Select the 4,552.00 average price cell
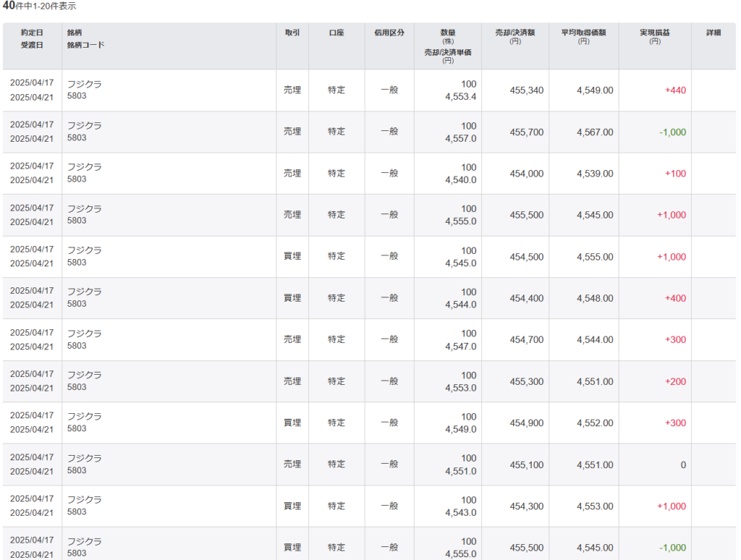741x560 pixels. click(x=595, y=423)
